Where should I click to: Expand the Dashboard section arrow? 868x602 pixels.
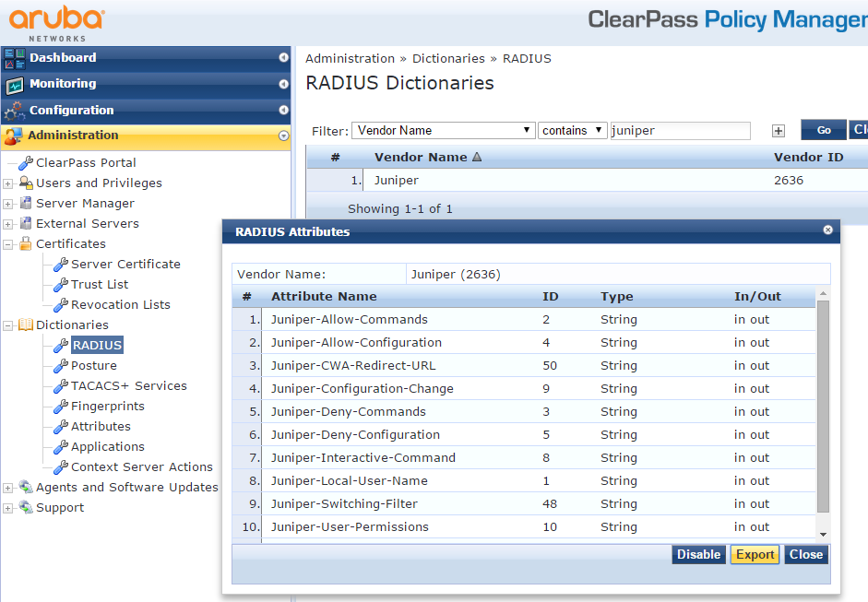(283, 57)
